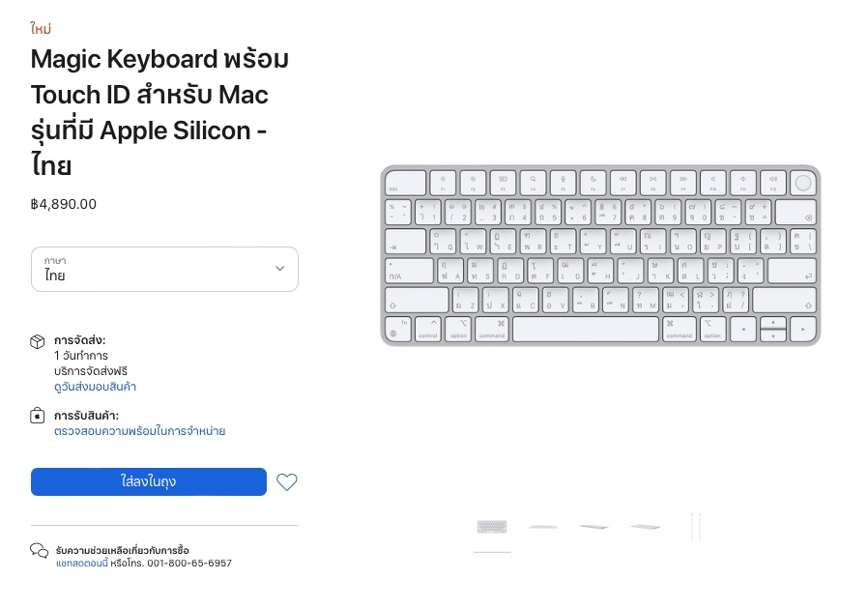
Task: Click the Touch ID key on the keyboard image
Action: 802,182
